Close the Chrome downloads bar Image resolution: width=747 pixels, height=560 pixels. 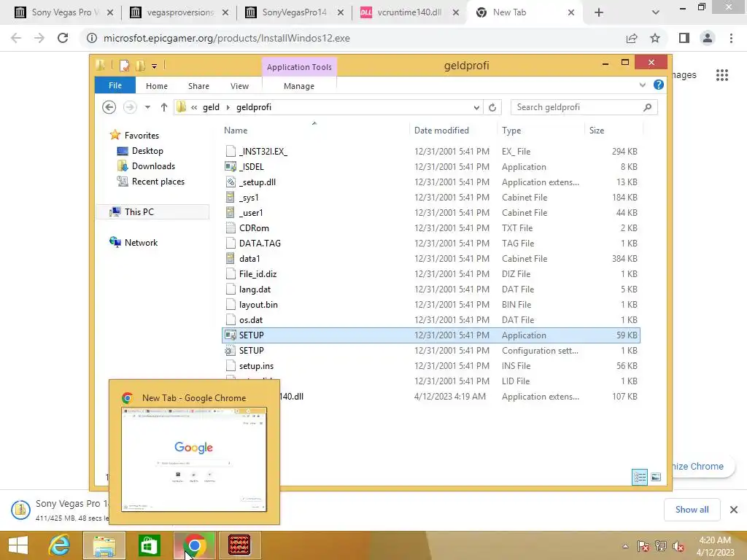[734, 510]
